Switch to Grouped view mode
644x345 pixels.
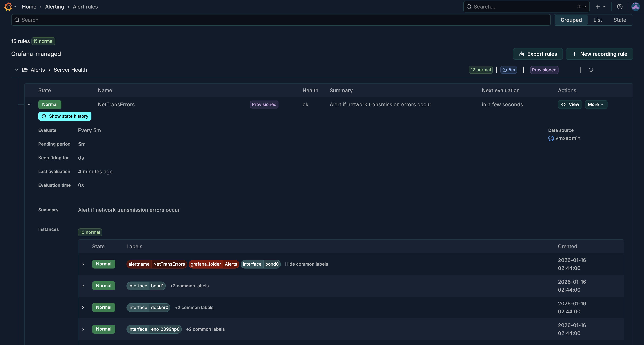pos(571,20)
